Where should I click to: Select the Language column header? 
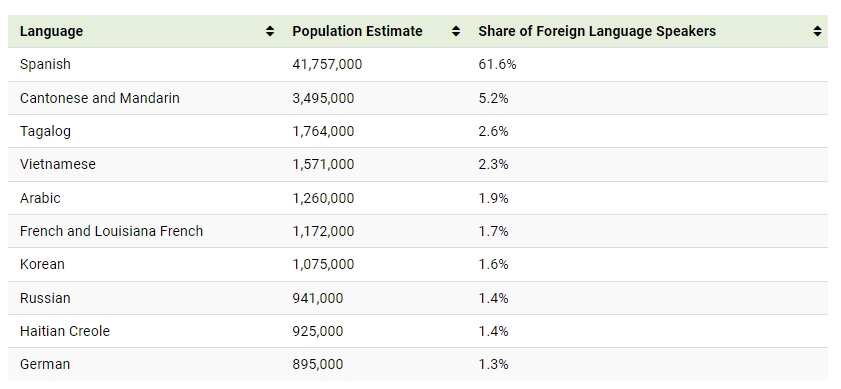click(51, 31)
